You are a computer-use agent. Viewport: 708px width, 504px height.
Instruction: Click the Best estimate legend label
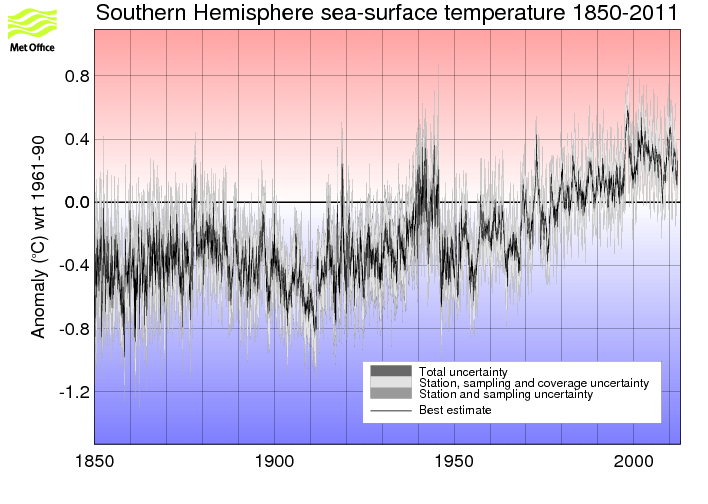[455, 410]
